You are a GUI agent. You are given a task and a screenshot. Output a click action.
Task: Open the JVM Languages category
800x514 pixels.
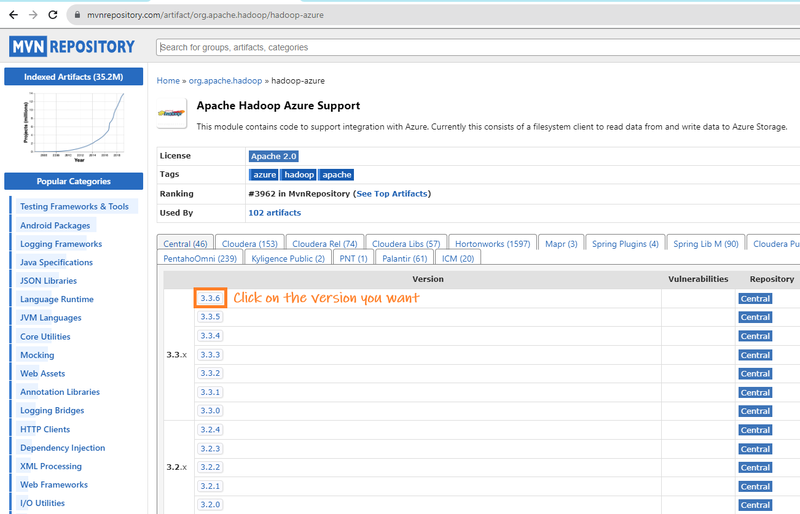(x=51, y=317)
